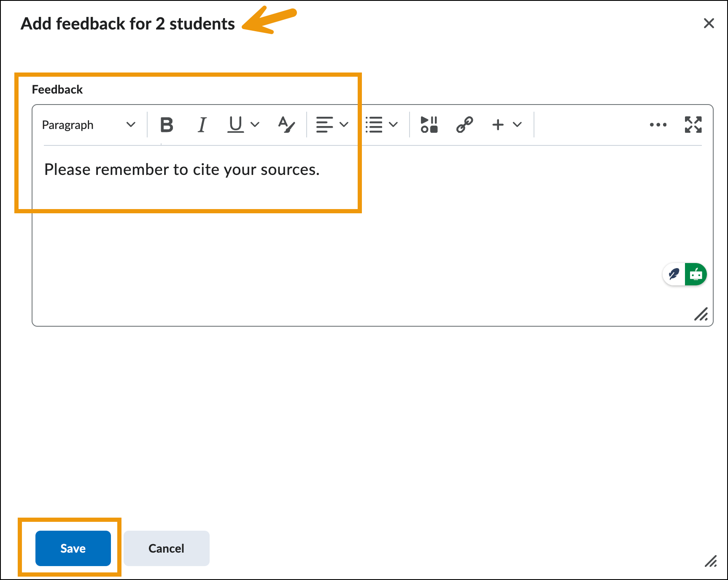Open the fullscreen editor view

[693, 125]
